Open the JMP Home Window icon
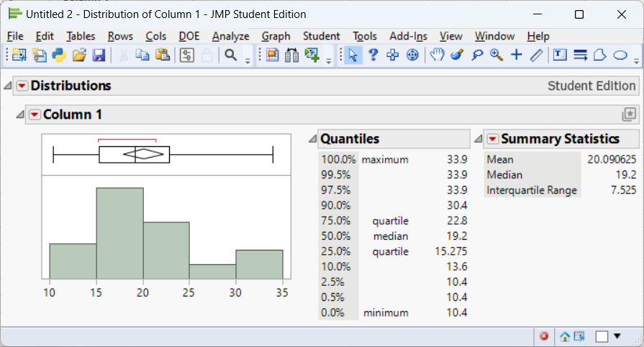Viewport: 644px width, 347px height. (x=565, y=336)
